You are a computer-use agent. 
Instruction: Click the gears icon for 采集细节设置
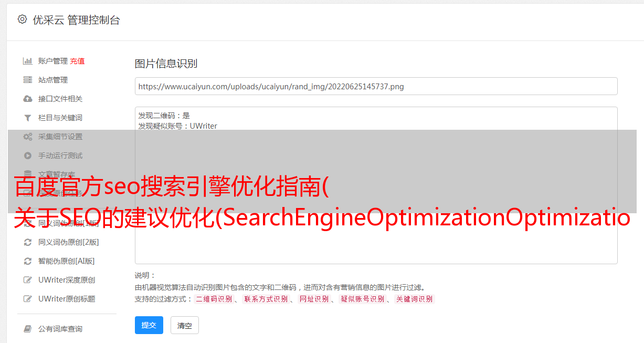click(28, 137)
